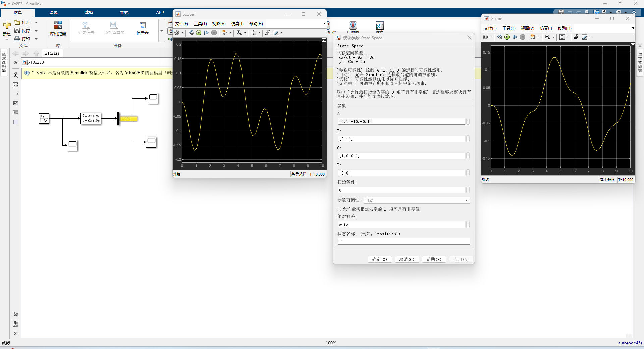
Task: Click the Save (保存) icon in ribbon
Action: click(x=17, y=31)
